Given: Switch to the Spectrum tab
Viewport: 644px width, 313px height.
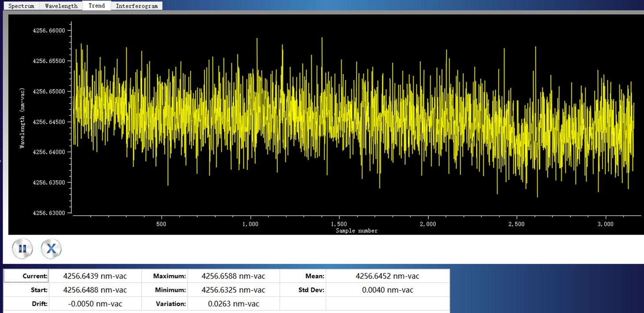Looking at the screenshot, I should (21, 6).
